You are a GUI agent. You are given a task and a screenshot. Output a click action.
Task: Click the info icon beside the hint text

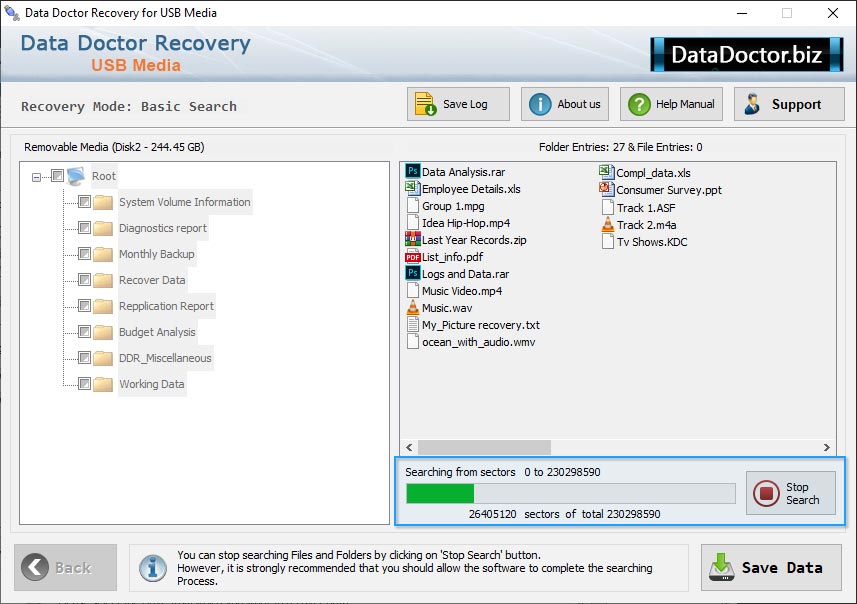click(x=153, y=567)
